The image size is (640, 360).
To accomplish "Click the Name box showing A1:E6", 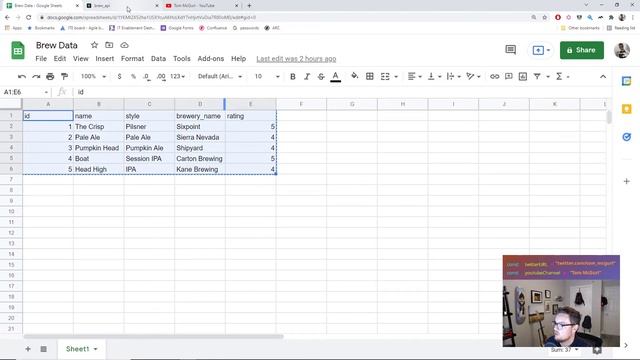I will tap(25, 92).
